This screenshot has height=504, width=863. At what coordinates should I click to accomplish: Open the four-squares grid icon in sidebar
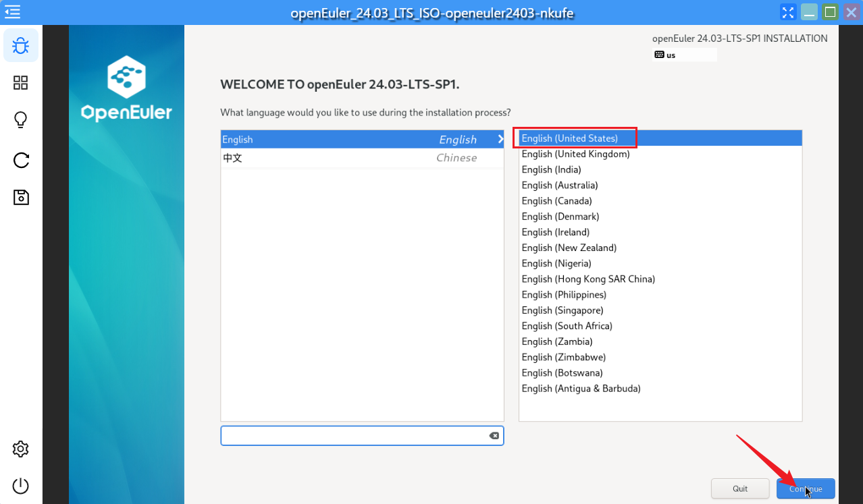(21, 83)
